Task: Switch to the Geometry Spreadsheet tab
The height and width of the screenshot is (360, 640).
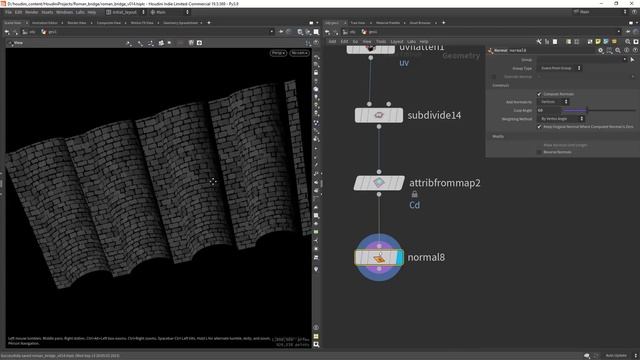Action: coord(180,23)
